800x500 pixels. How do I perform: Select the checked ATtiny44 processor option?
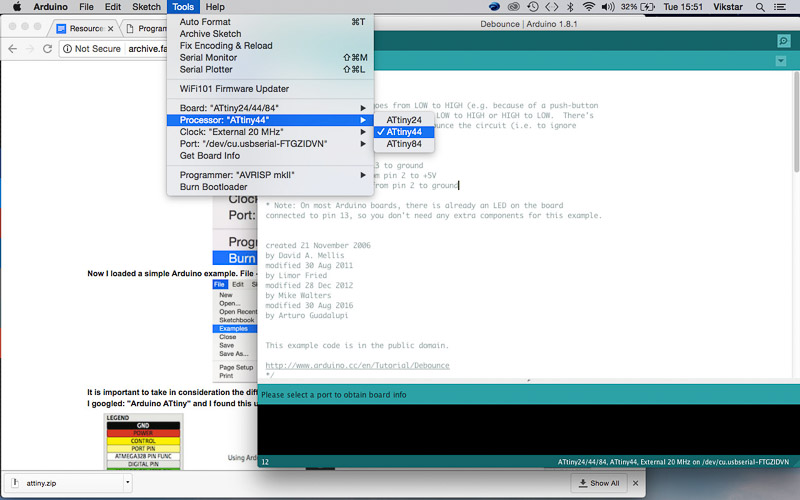(404, 132)
